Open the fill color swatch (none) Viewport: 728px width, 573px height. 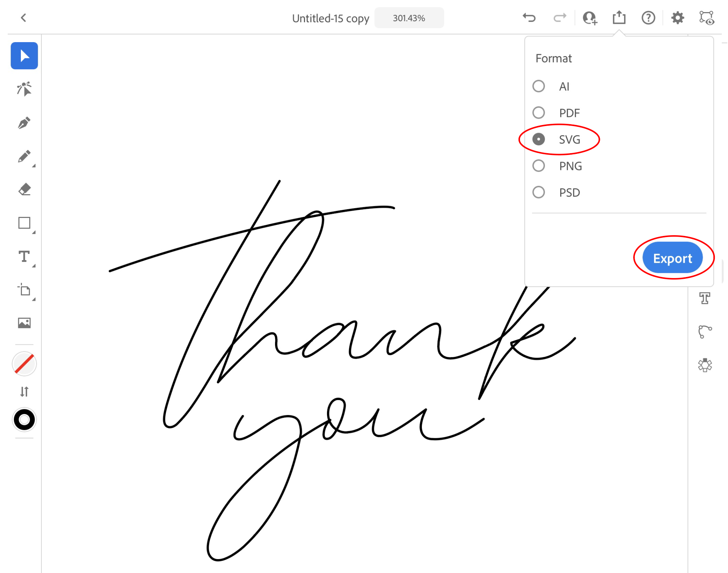tap(24, 364)
